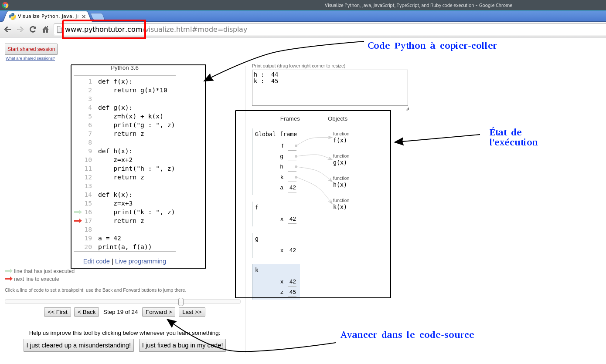Viewport: 606px width, 364px height.
Task: Go to the browser home icon
Action: [x=45, y=30]
